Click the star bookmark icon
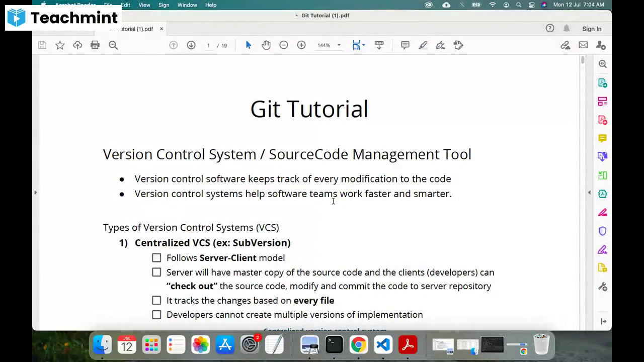 [x=60, y=45]
